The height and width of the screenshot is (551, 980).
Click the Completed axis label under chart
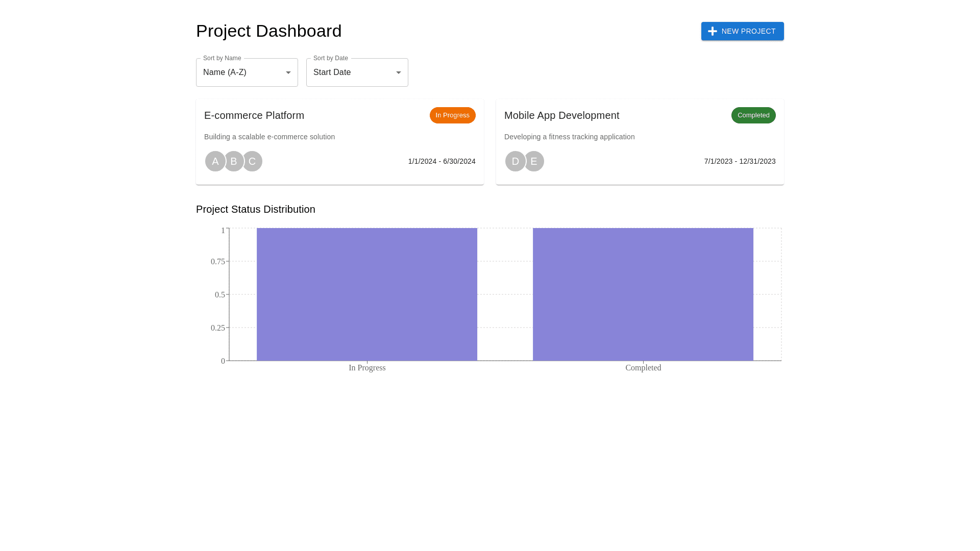click(x=643, y=368)
